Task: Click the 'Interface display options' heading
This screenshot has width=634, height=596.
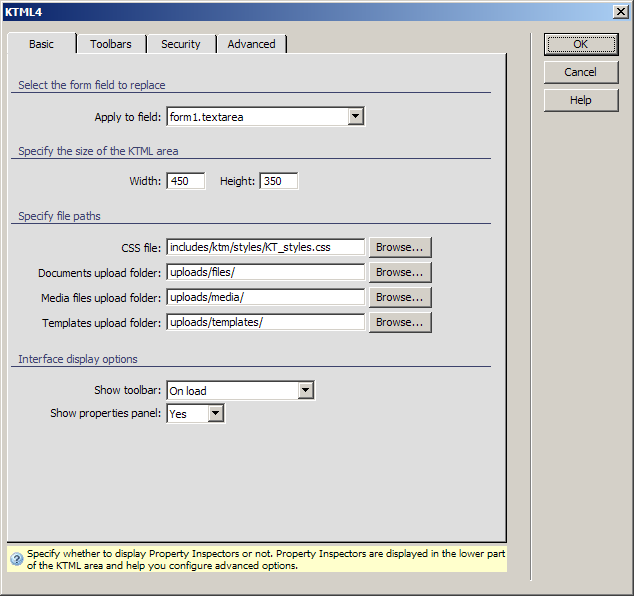Action: tap(78, 359)
